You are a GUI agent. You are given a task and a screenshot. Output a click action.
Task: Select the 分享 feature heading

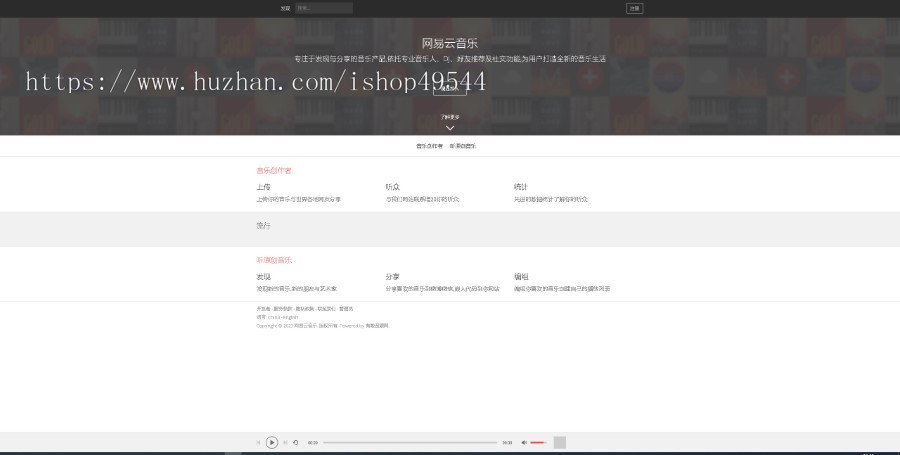393,277
